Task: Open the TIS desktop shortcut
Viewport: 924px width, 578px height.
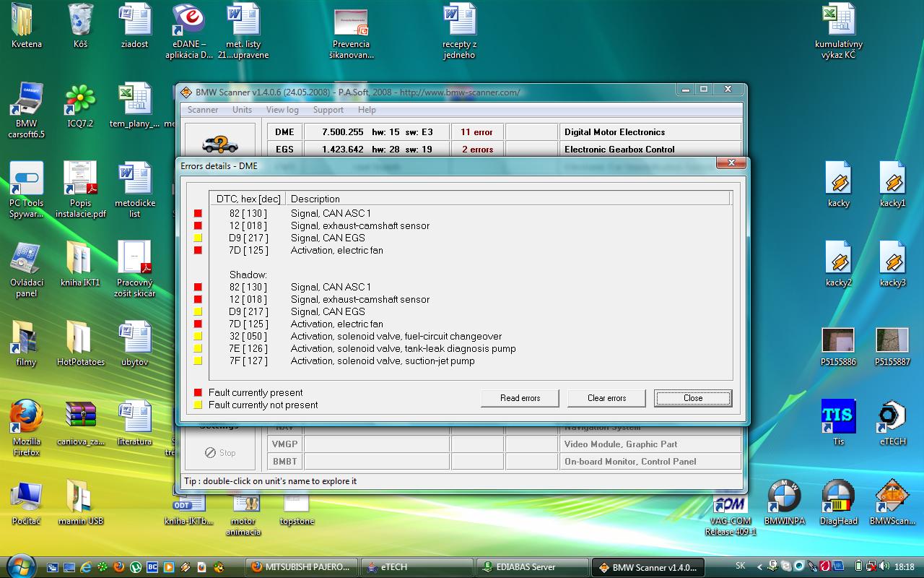Action: (x=838, y=423)
